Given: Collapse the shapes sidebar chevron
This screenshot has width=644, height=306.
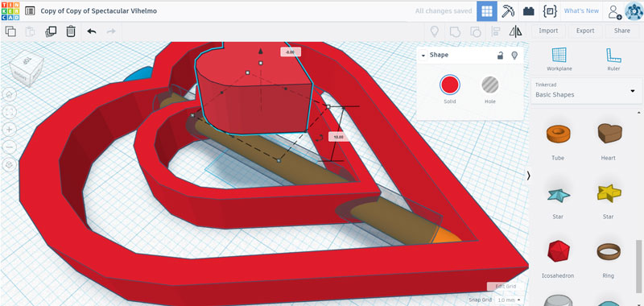Looking at the screenshot, I should click(x=529, y=176).
